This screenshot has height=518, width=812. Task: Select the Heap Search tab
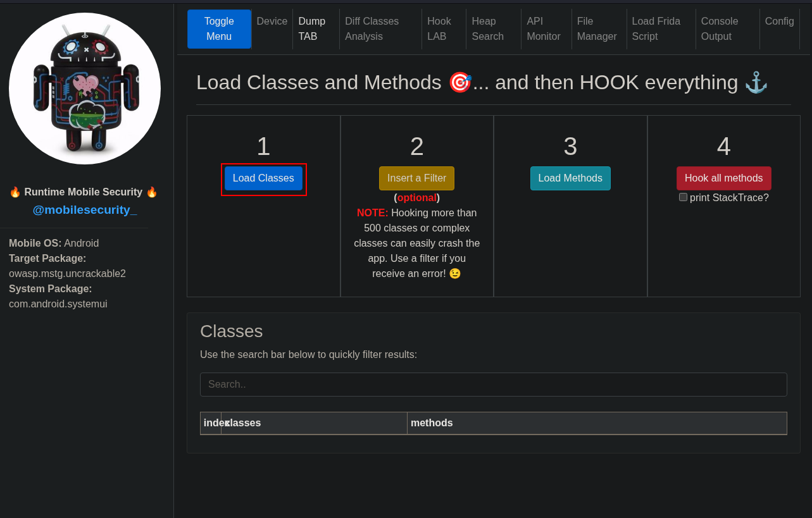click(487, 29)
